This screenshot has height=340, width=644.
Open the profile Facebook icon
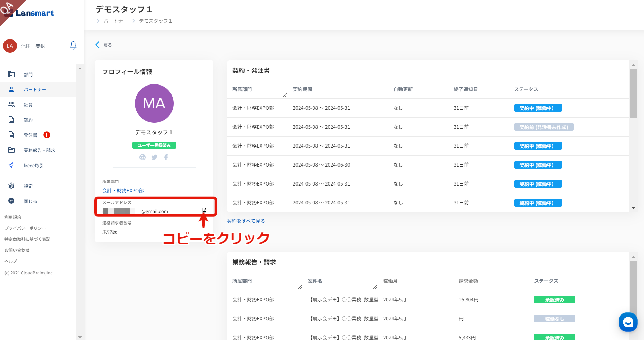tap(166, 157)
